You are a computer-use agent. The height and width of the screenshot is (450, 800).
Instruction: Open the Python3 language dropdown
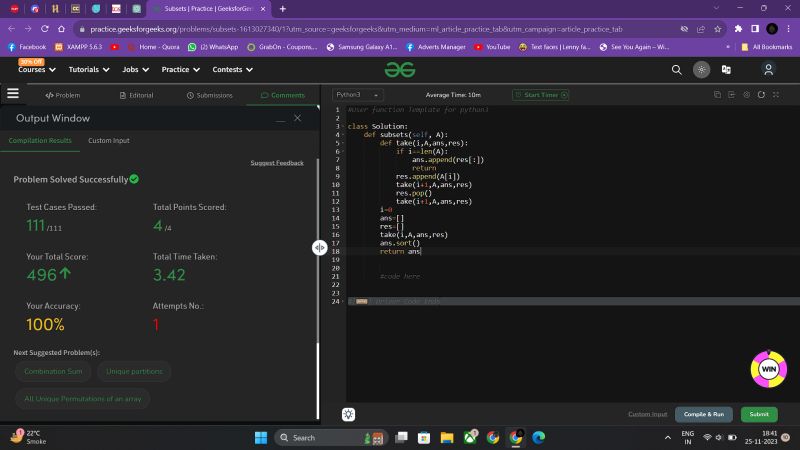tap(357, 95)
